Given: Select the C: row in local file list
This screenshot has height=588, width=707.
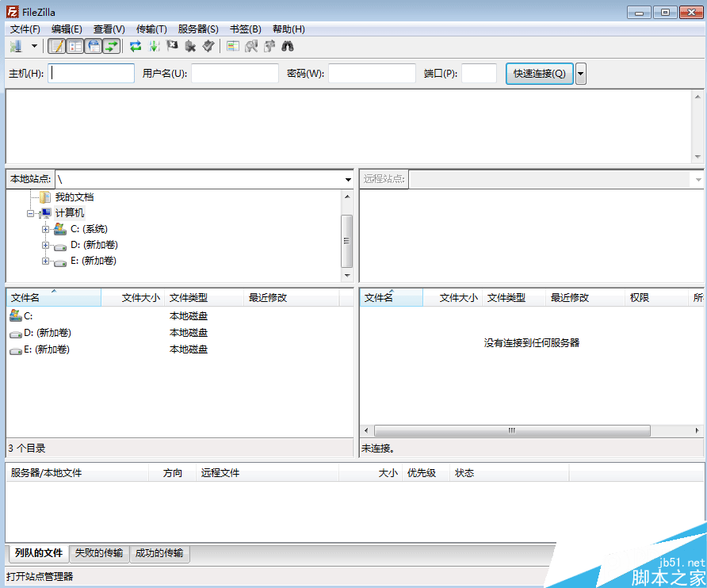Looking at the screenshot, I should [180, 316].
